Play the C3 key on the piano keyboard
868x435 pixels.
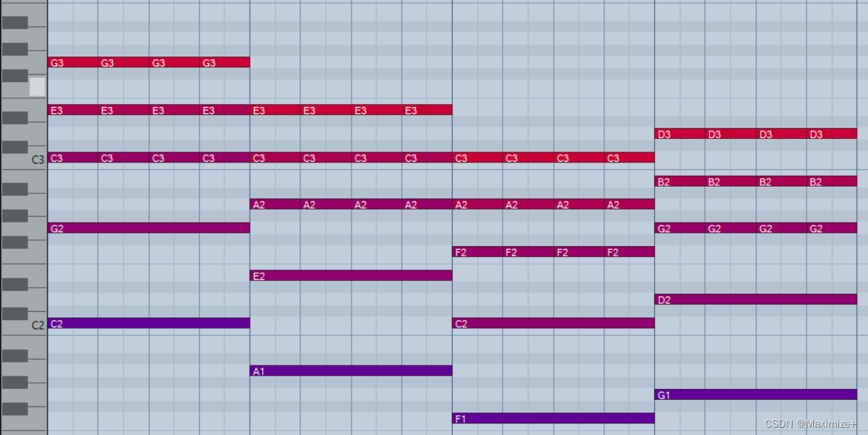(x=37, y=160)
